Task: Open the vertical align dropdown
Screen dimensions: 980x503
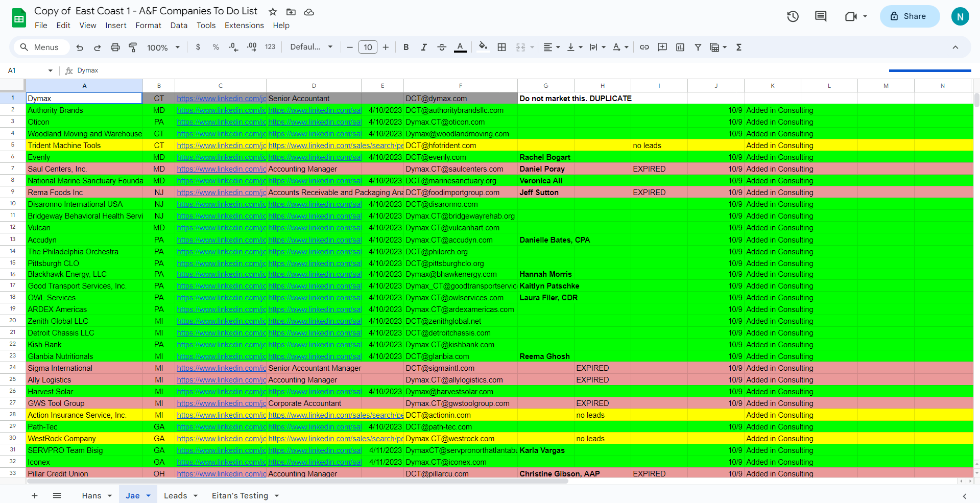Action: (x=575, y=47)
